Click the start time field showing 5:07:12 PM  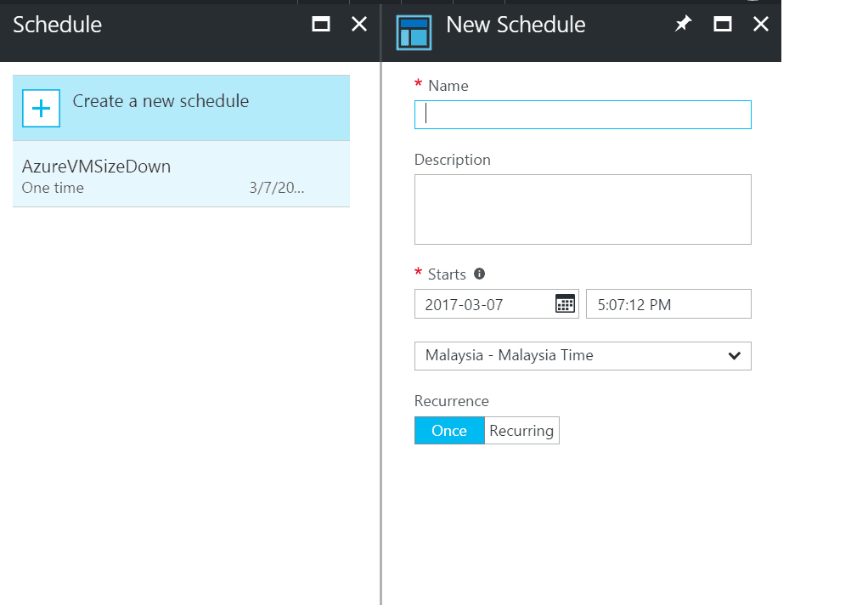pos(668,303)
